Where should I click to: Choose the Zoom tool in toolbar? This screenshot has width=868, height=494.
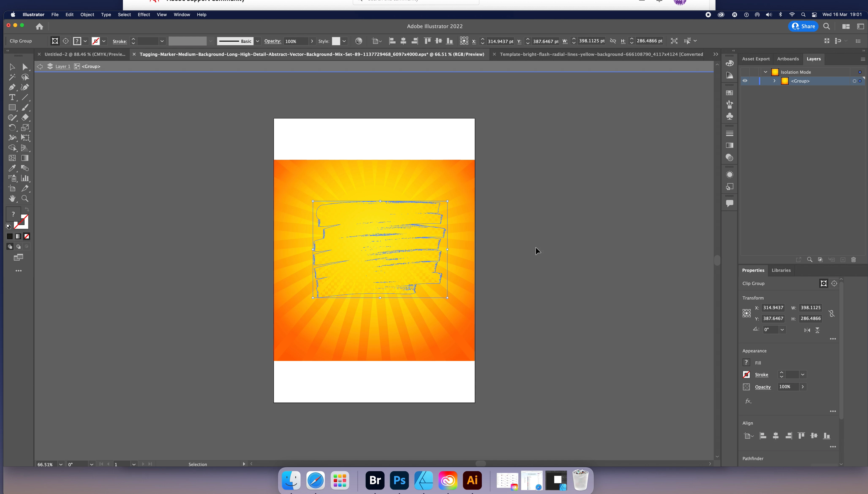pyautogui.click(x=25, y=198)
